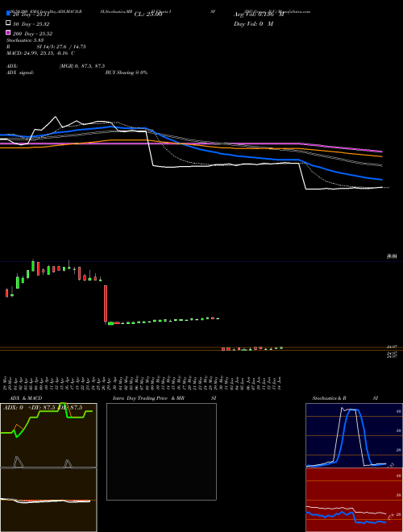
Task: Click the 'Avg Vol: 0.136 M' label
Action: coord(259,15)
